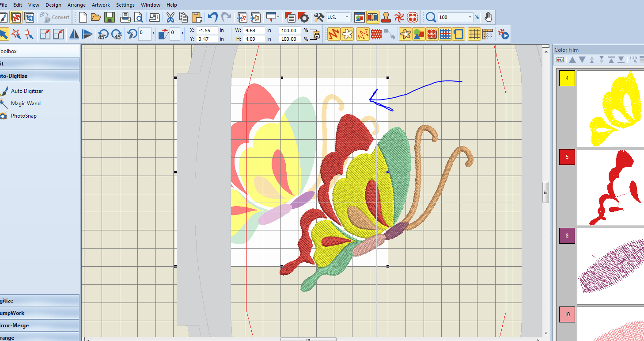
Task: Rotate the design 45 degrees clockwise
Action: (x=117, y=34)
